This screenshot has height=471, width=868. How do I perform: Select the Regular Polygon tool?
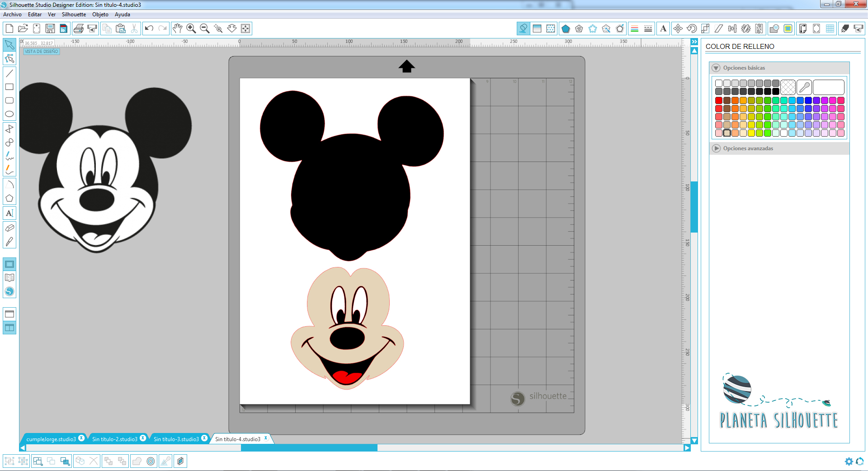[9, 199]
